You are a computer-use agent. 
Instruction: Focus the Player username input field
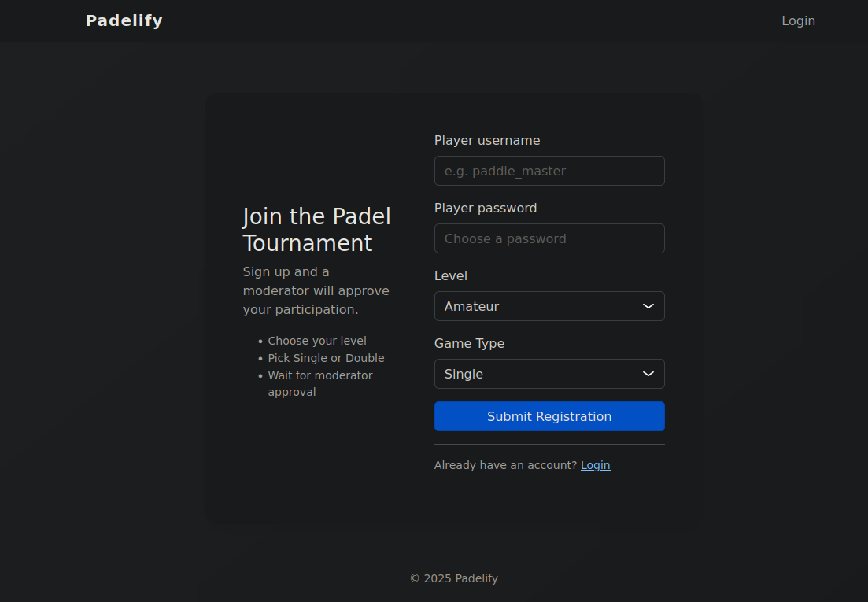pyautogui.click(x=549, y=171)
